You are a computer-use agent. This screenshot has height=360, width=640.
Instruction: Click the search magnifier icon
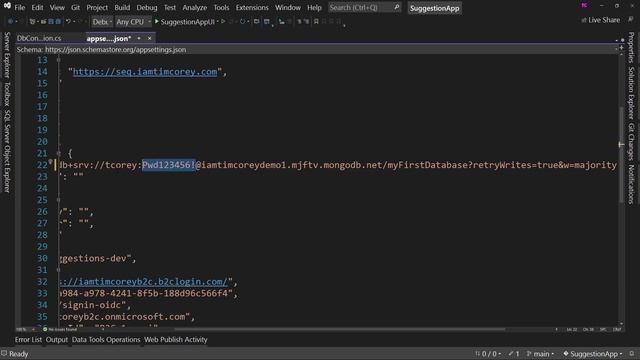pos(396,7)
